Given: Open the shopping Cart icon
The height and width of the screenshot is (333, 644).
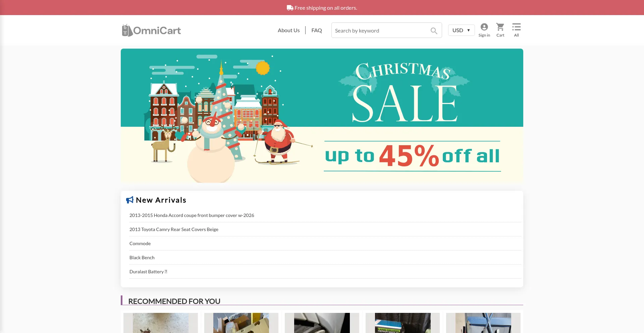Looking at the screenshot, I should pyautogui.click(x=500, y=30).
